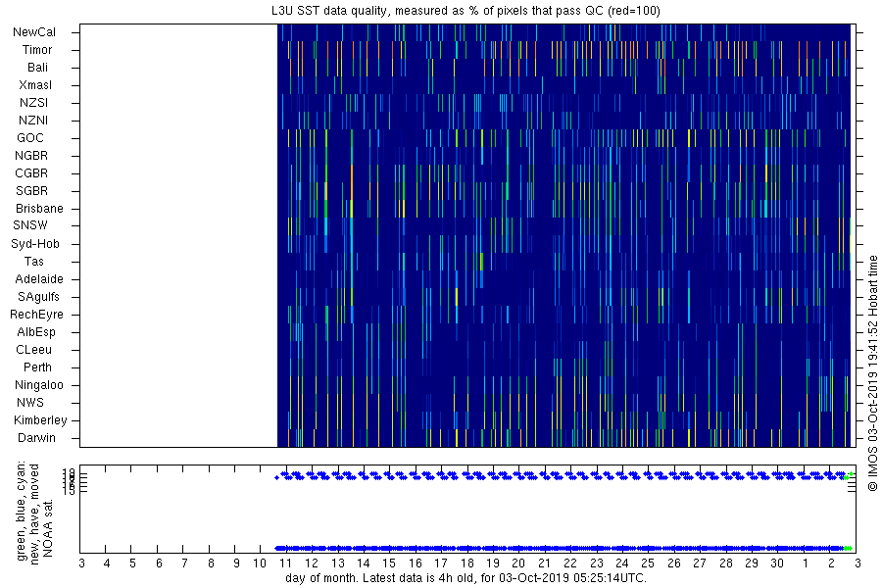Viewport: 882px width, 588px height.
Task: Click the Kimberley region label
Action: [x=40, y=420]
